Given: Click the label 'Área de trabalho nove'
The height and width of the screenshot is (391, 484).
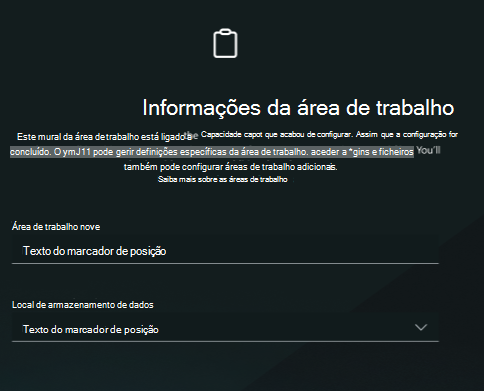Looking at the screenshot, I should [x=56, y=227].
